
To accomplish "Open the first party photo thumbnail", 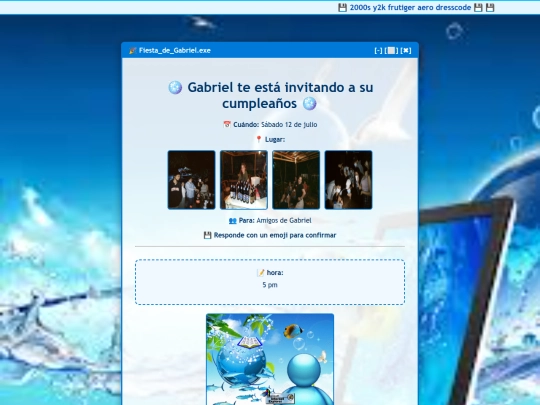I will [191, 180].
